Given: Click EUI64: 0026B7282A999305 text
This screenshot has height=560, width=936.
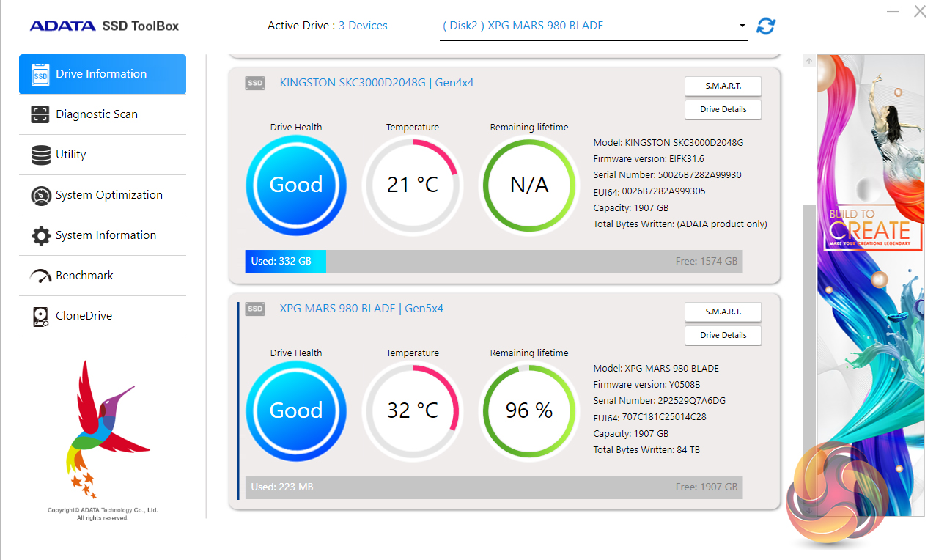Looking at the screenshot, I should click(649, 191).
